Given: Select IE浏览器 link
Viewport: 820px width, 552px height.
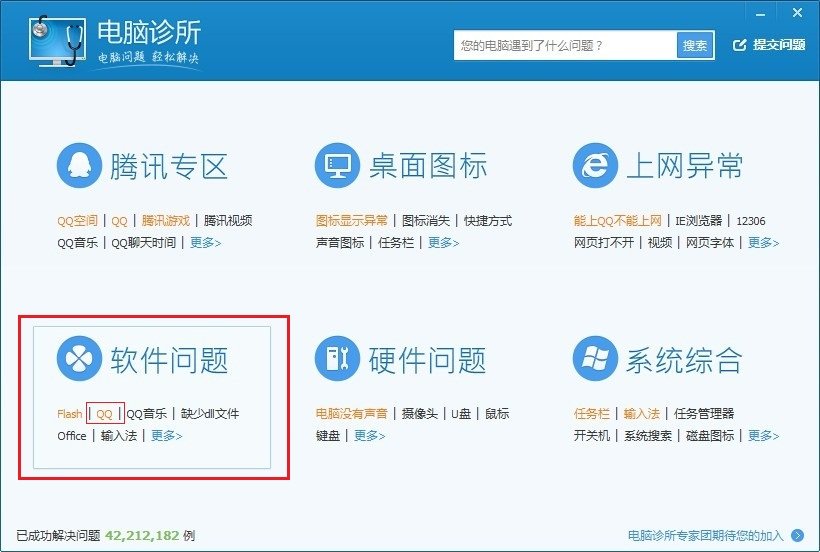Looking at the screenshot, I should click(699, 221).
